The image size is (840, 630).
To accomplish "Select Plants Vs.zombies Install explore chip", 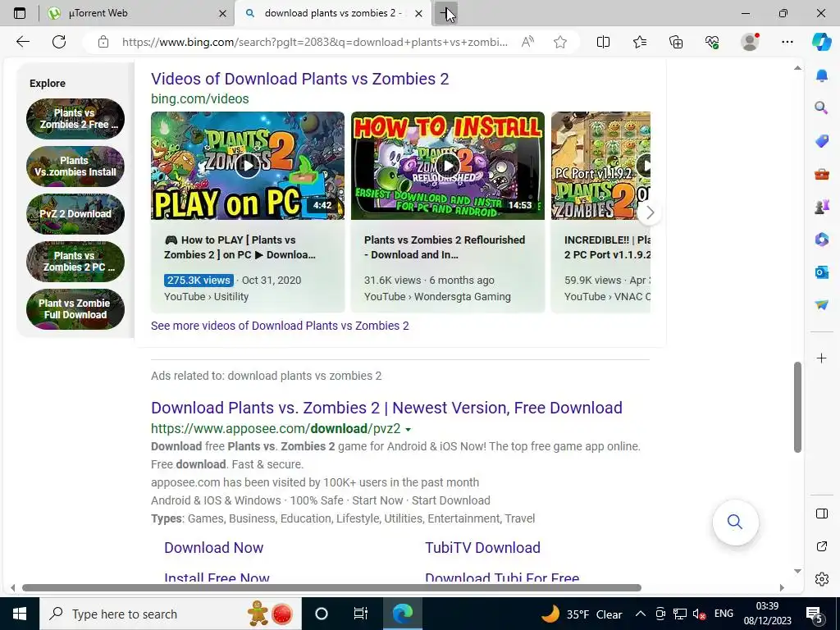I will [x=75, y=166].
